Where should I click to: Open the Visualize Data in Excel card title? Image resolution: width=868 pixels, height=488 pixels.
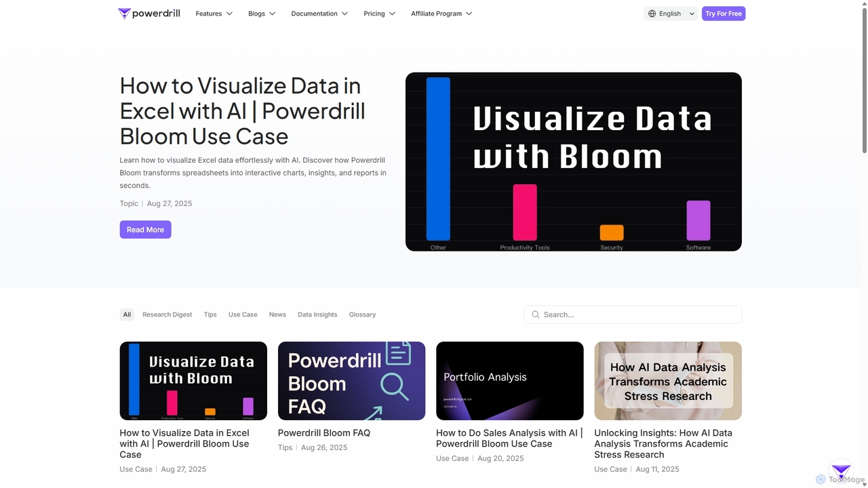tap(184, 444)
